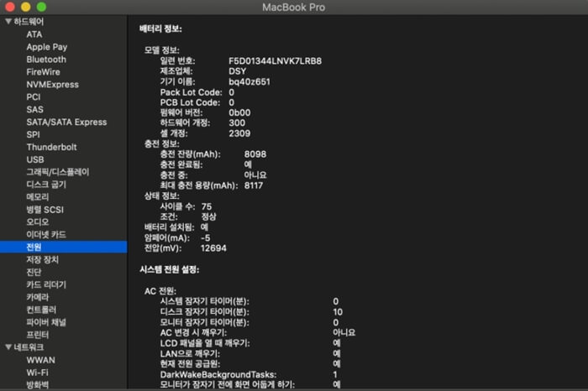Show Thunderbolt information
The image size is (588, 391).
tap(51, 147)
